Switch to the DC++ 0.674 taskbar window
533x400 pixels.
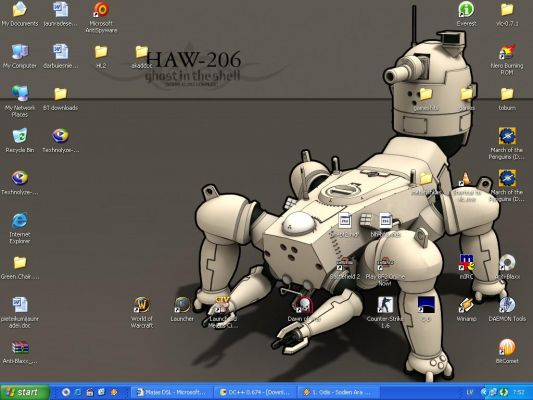coord(256,393)
